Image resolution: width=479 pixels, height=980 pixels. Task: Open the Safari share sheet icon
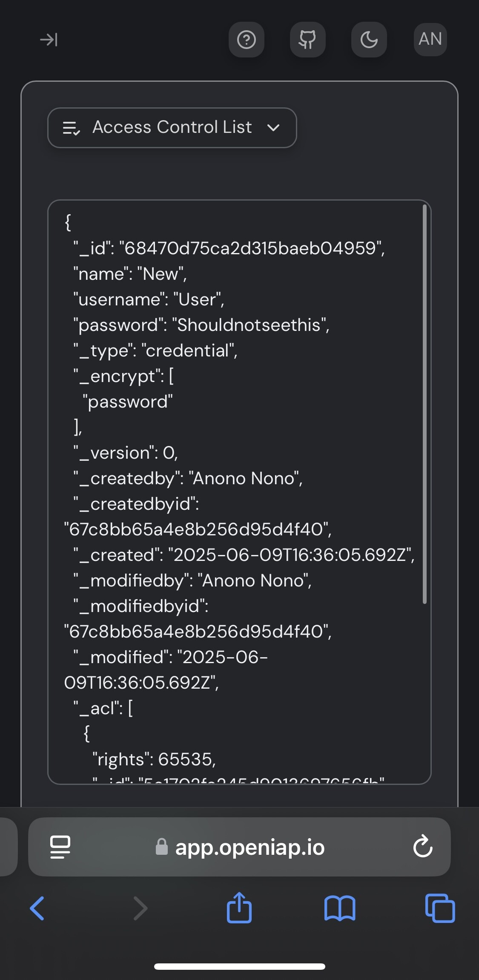point(239,907)
